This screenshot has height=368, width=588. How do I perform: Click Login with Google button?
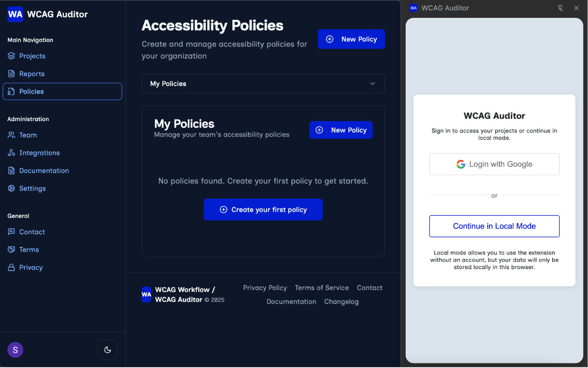click(494, 164)
